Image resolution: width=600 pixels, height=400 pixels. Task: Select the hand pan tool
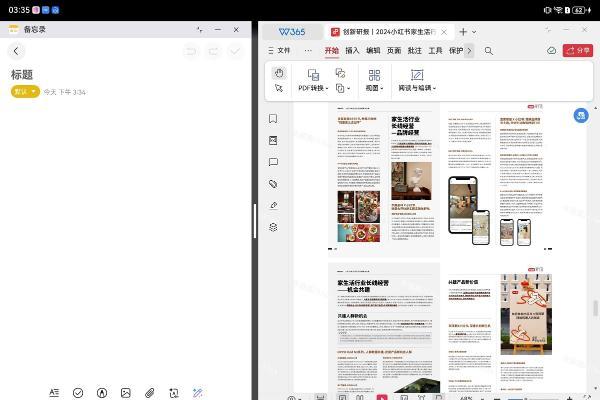point(280,73)
